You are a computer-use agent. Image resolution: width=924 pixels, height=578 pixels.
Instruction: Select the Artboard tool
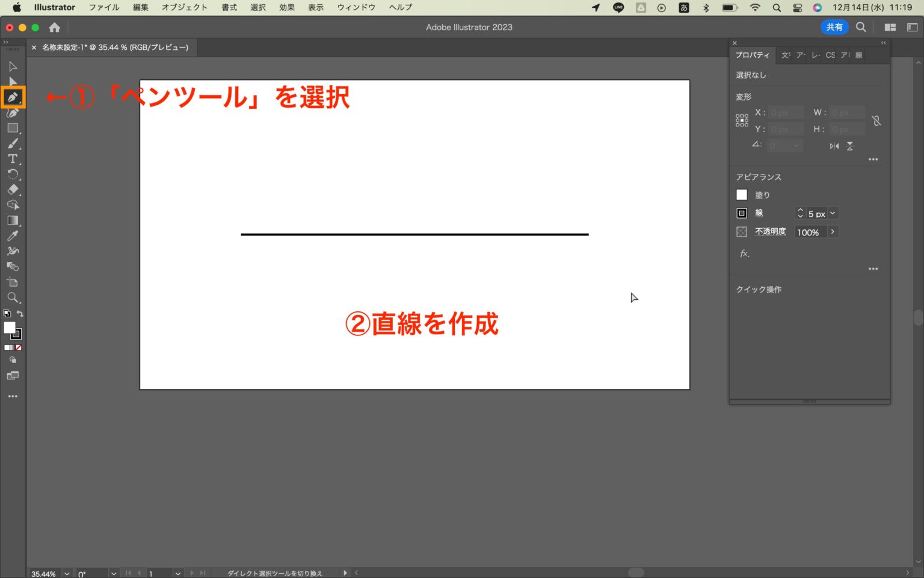click(13, 282)
